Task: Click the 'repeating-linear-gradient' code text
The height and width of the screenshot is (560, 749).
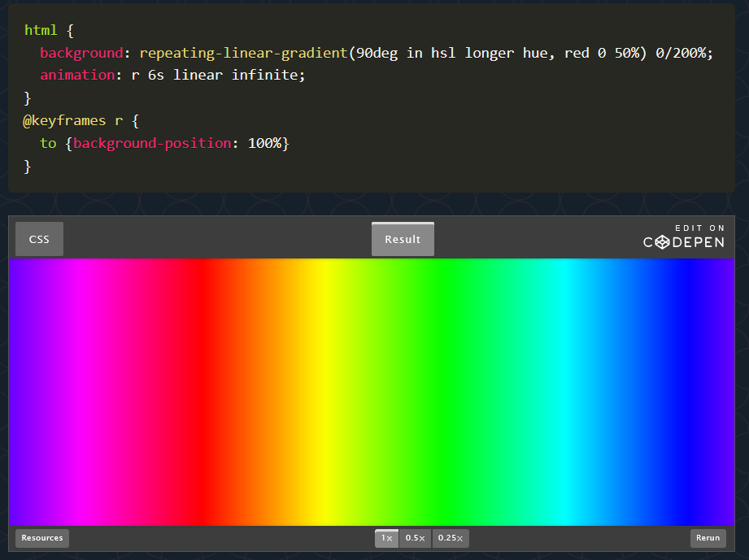Action: pyautogui.click(x=243, y=53)
